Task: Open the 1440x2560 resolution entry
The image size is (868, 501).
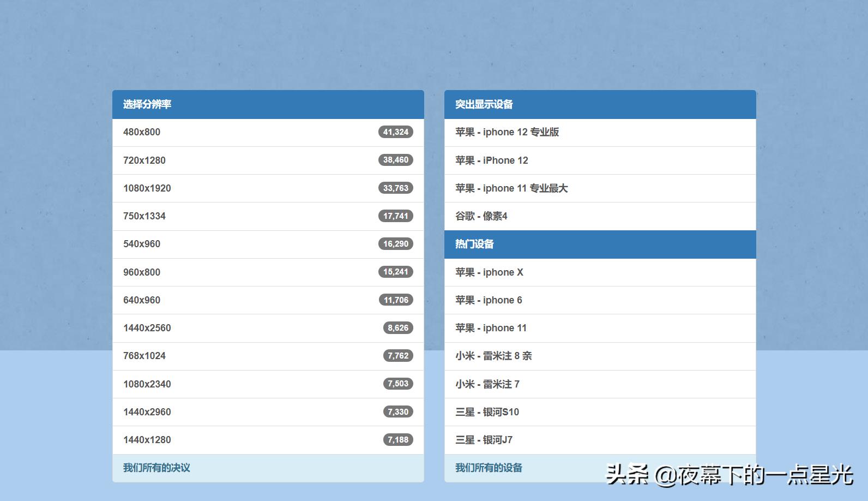Action: click(268, 328)
